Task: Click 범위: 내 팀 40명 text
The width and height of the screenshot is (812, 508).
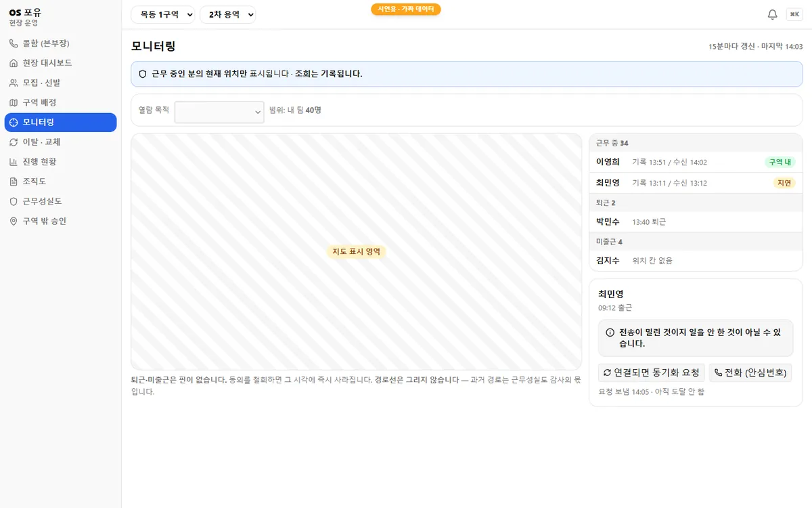Action: point(295,110)
